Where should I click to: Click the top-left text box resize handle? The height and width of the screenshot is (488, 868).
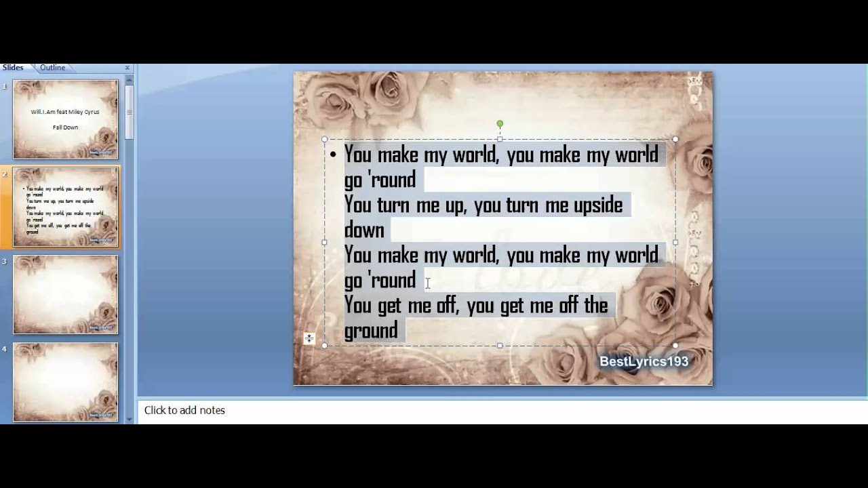coord(324,139)
